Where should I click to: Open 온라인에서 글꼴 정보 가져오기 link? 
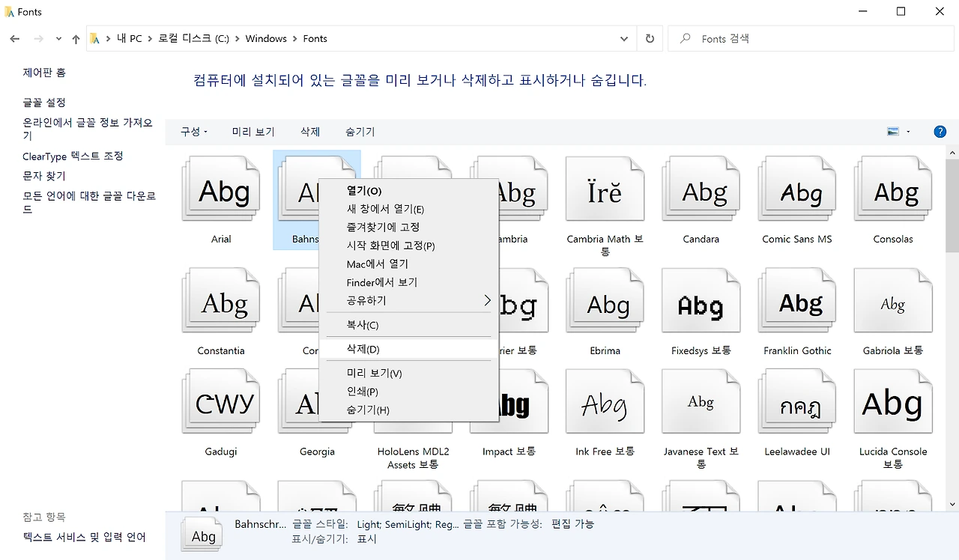tap(88, 129)
